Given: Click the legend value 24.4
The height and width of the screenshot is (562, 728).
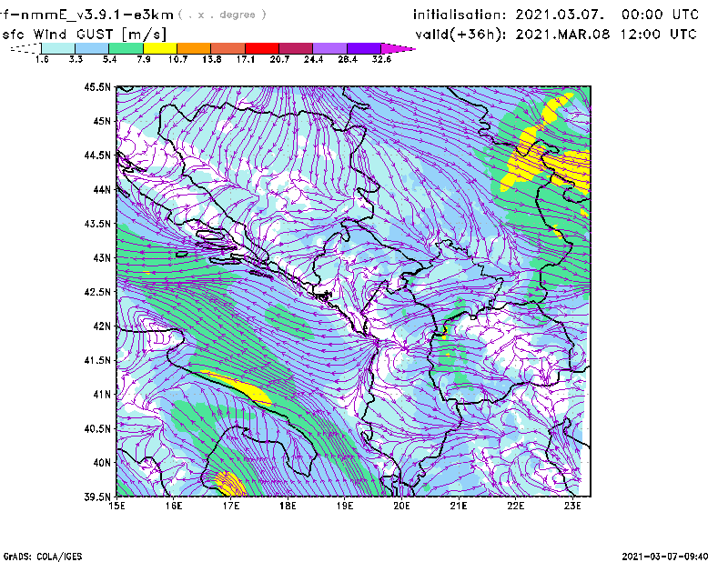Looking at the screenshot, I should click(313, 59).
